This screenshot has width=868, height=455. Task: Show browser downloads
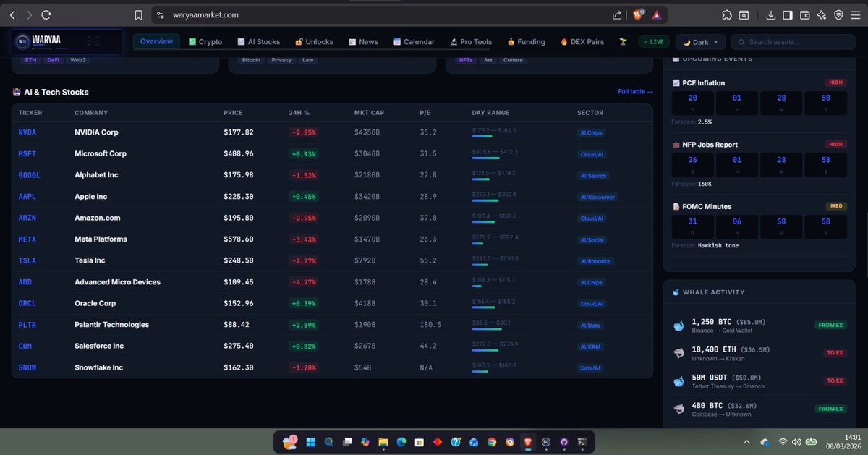click(x=771, y=14)
